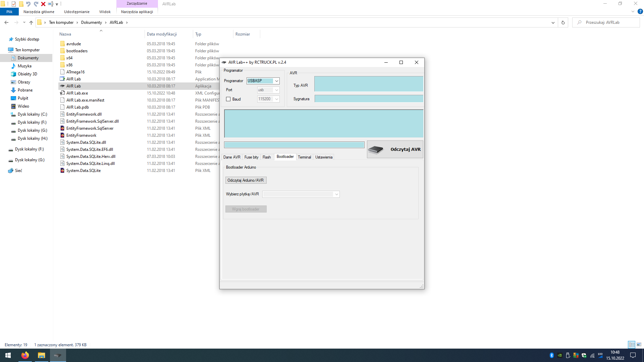The height and width of the screenshot is (362, 644).
Task: Click the Properties checkmark icon in title bar
Action: coord(14,4)
